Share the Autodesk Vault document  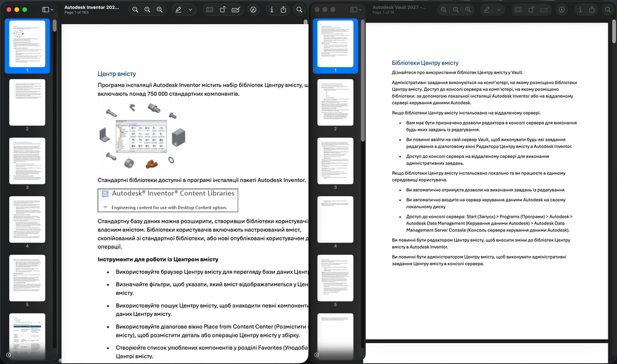coord(592,10)
